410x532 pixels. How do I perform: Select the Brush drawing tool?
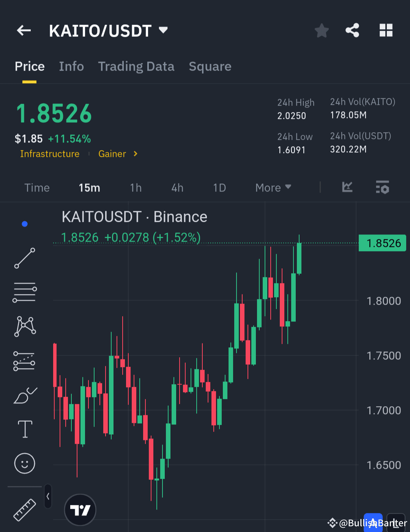(x=24, y=395)
